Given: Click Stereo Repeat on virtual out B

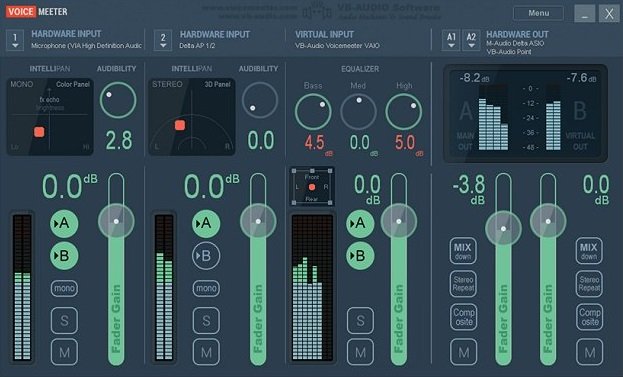Looking at the screenshot, I should pyautogui.click(x=589, y=284).
